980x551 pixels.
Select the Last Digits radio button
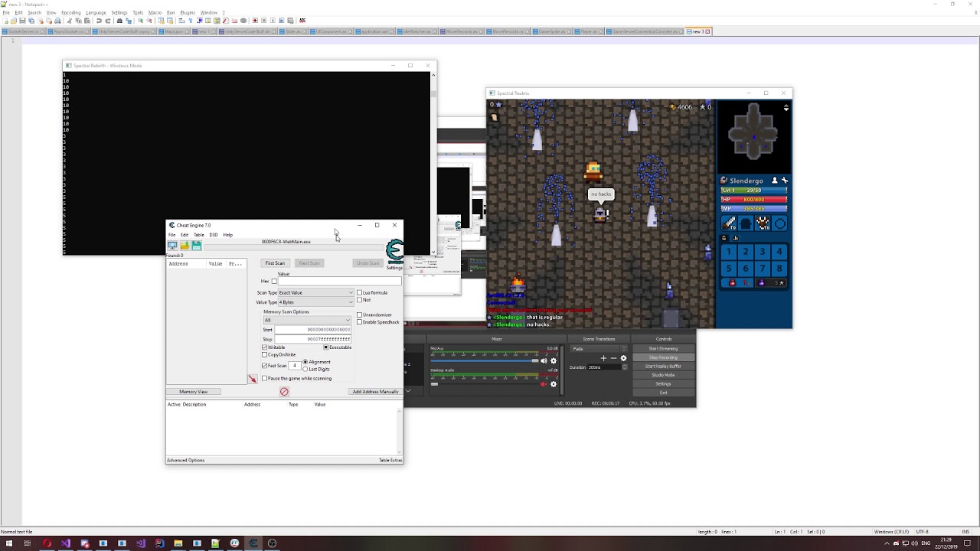tap(305, 369)
